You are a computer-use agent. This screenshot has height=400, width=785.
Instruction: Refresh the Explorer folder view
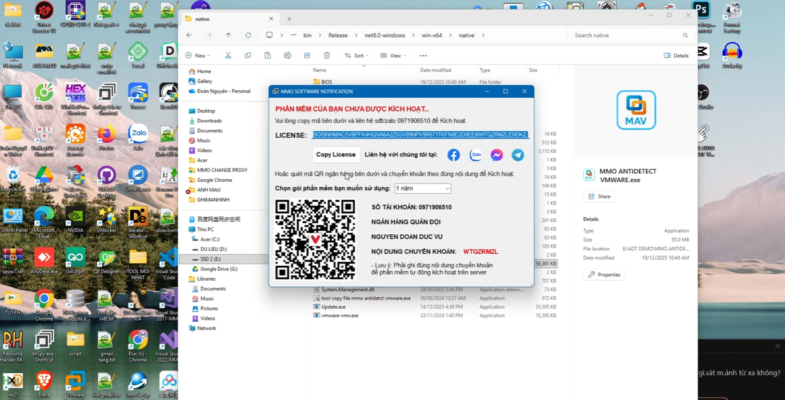248,35
